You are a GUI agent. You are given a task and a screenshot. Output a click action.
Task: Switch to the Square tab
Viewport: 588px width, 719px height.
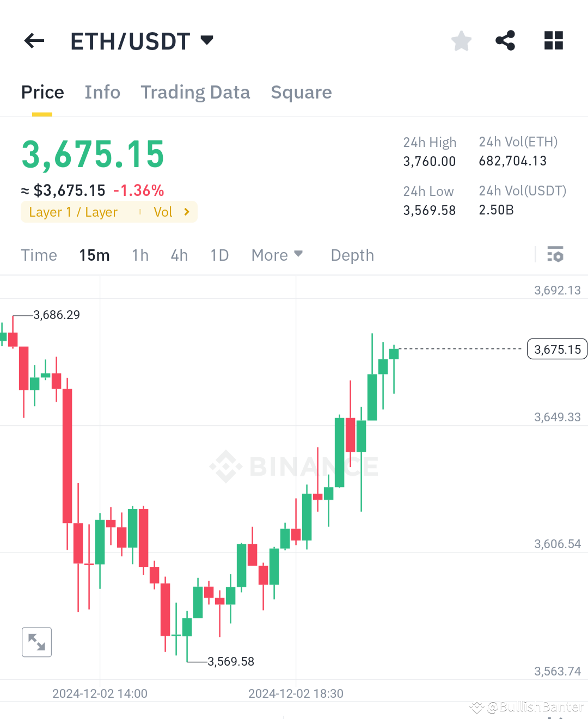(301, 92)
